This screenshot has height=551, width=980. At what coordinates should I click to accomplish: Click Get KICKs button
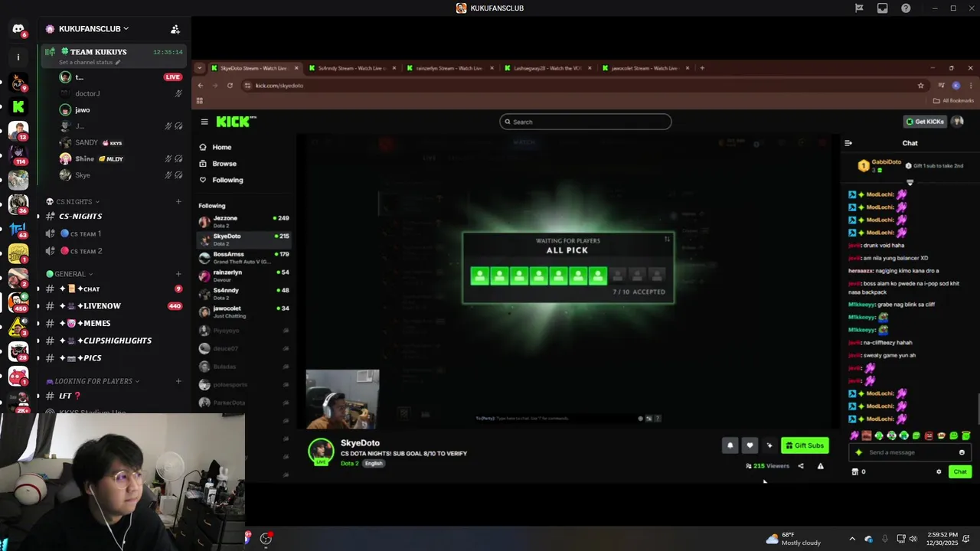[925, 122]
